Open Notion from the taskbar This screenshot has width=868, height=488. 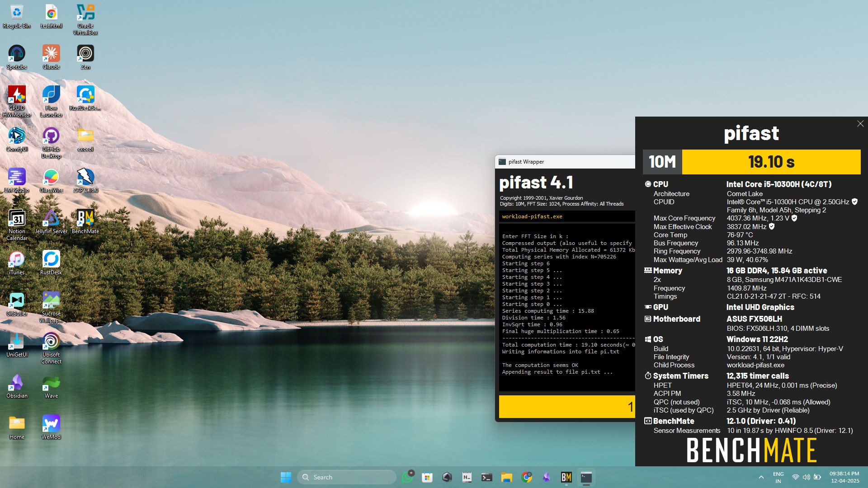point(467,477)
